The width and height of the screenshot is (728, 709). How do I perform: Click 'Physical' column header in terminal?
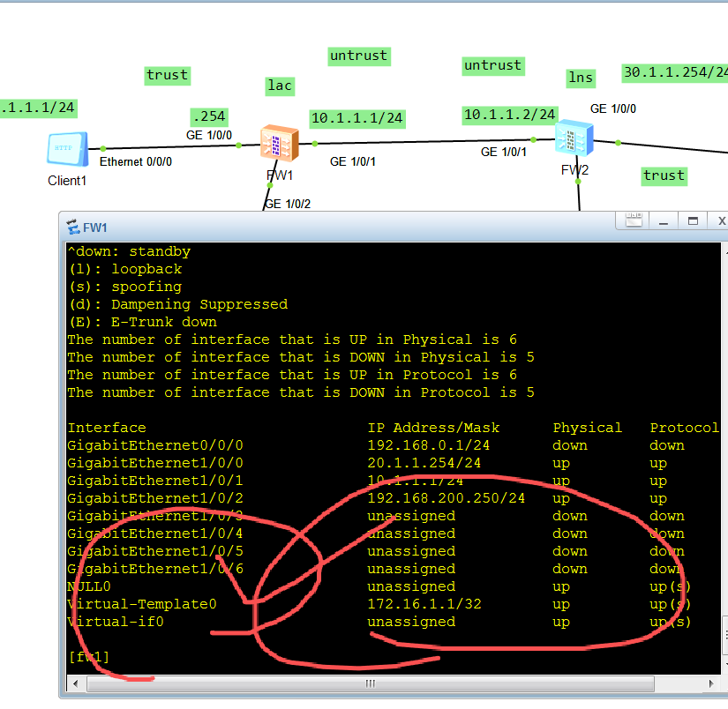(x=588, y=428)
